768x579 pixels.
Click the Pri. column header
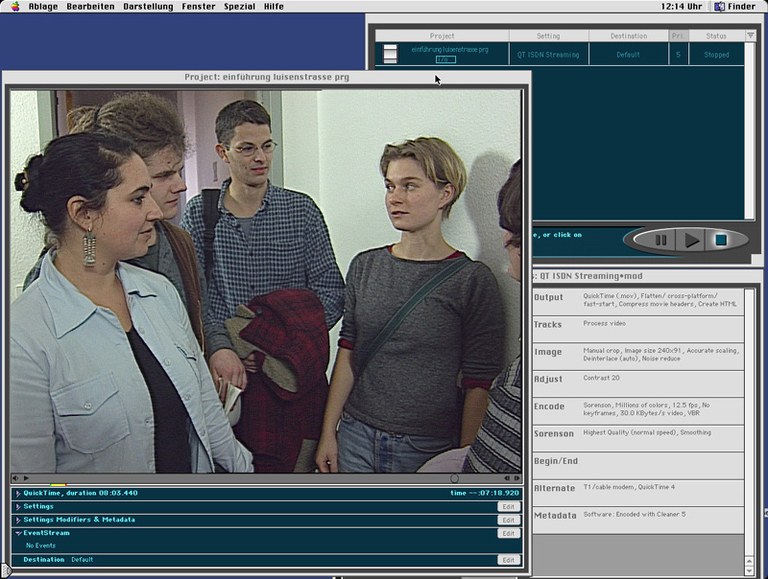678,36
